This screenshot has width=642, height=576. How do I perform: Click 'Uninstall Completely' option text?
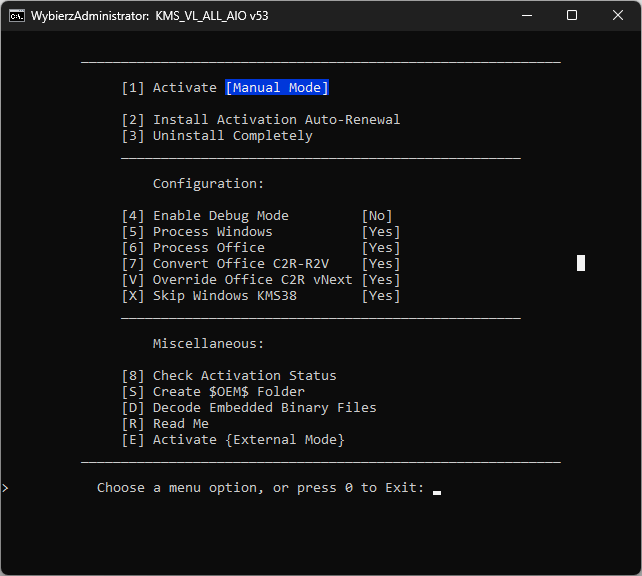click(233, 136)
